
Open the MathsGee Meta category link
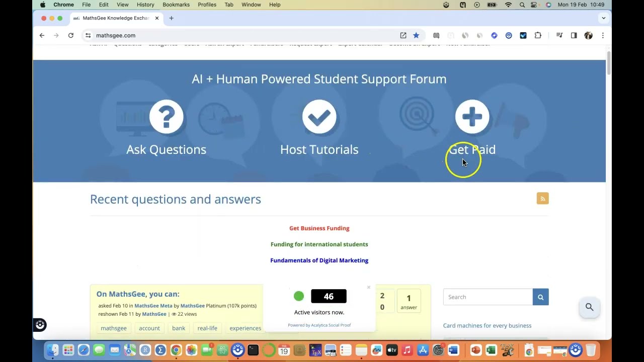[x=153, y=306]
